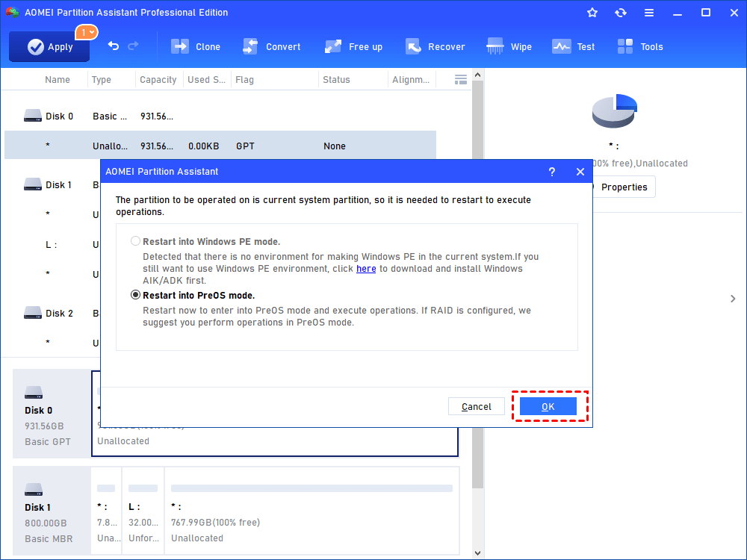Open the Tools menu
The height and width of the screenshot is (560, 747).
(x=640, y=46)
